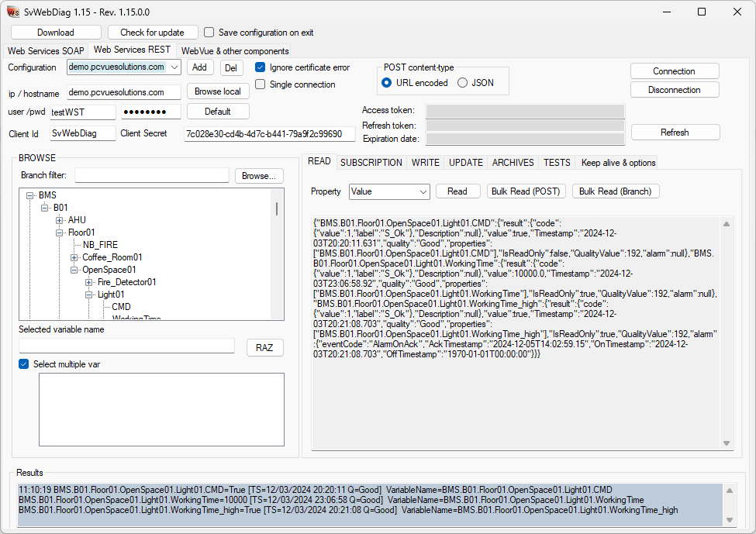Collapse the Floor01 tree node

click(59, 233)
